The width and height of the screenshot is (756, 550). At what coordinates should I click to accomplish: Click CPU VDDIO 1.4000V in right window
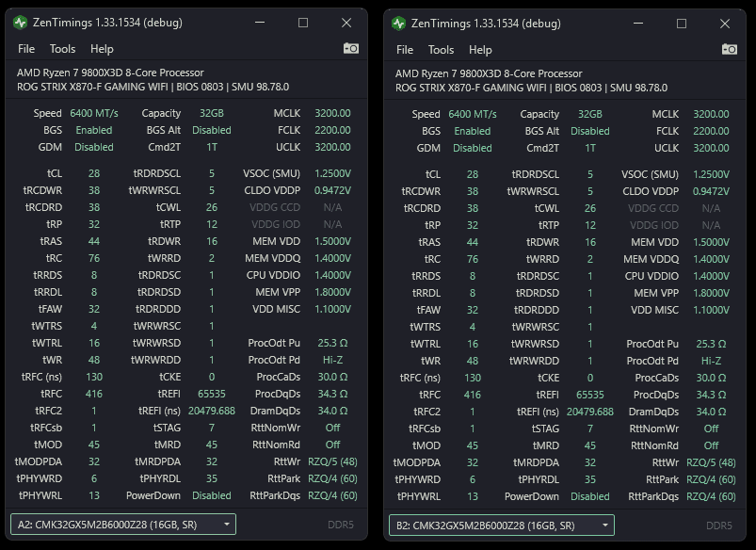[711, 276]
